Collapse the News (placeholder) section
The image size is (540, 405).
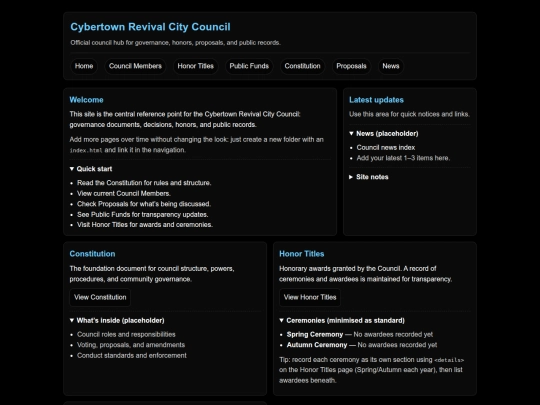coord(384,134)
